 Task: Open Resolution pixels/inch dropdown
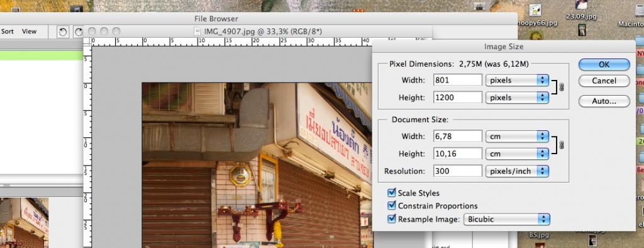click(517, 171)
